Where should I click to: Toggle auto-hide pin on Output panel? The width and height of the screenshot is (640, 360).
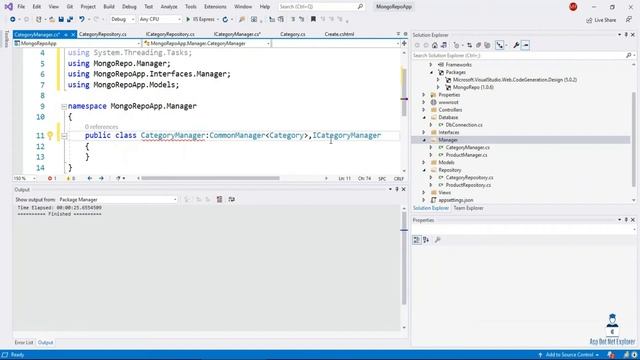pos(397,189)
